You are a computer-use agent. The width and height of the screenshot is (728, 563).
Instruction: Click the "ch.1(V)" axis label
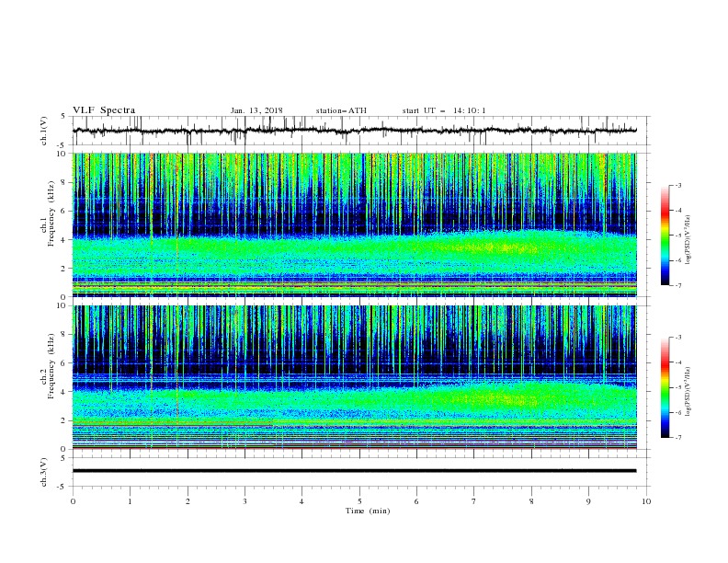pos(44,131)
